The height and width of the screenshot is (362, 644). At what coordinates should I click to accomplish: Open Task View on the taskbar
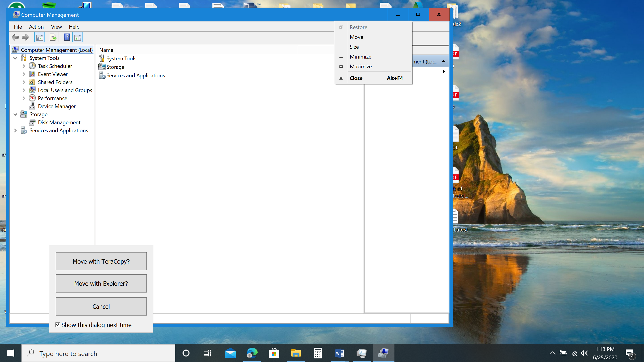[207, 353]
